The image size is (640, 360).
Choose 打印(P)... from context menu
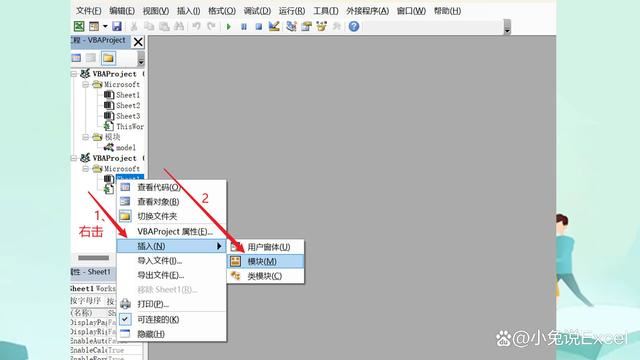click(171, 304)
